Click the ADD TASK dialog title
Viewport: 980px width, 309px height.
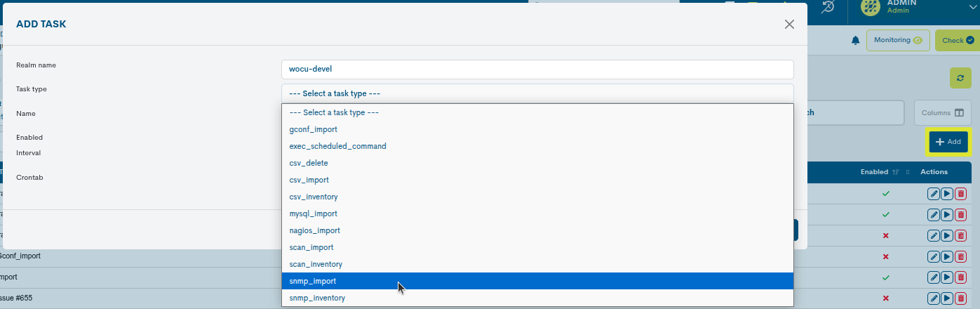click(x=41, y=25)
